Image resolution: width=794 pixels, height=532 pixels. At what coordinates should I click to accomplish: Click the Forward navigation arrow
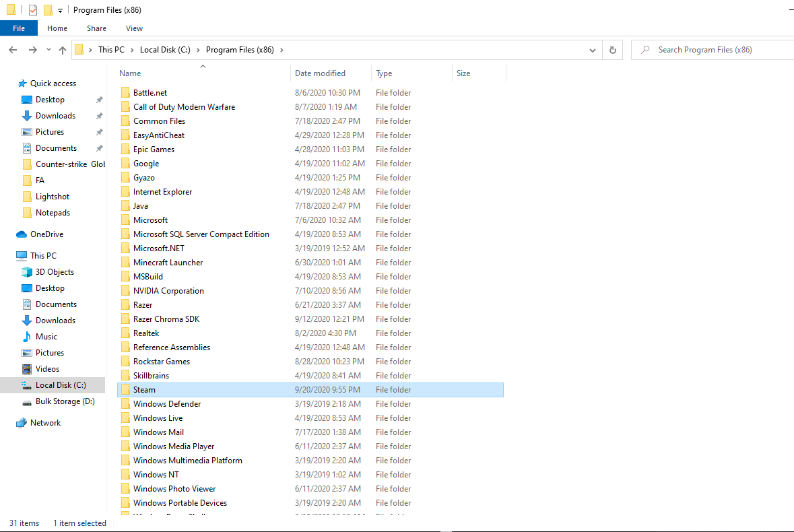tap(33, 50)
